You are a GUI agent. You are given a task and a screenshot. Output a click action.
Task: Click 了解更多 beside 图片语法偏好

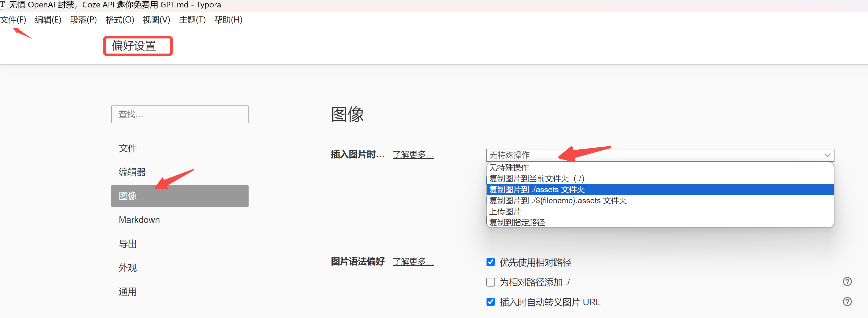(413, 261)
